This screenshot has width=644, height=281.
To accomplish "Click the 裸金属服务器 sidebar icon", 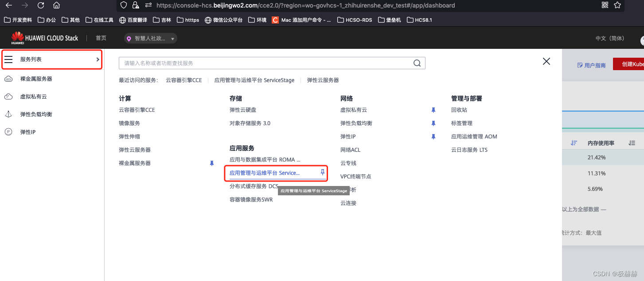I will [x=8, y=79].
